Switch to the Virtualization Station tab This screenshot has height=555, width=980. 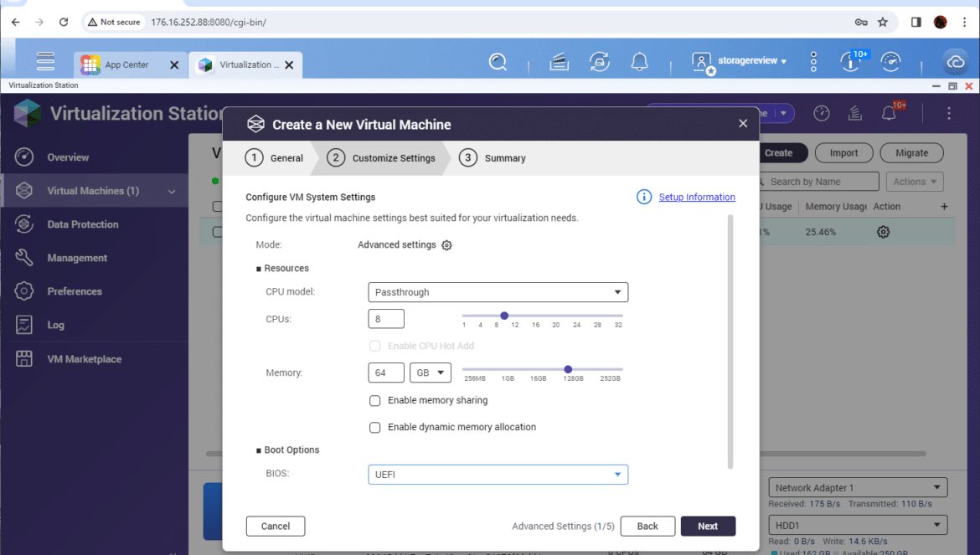point(245,65)
